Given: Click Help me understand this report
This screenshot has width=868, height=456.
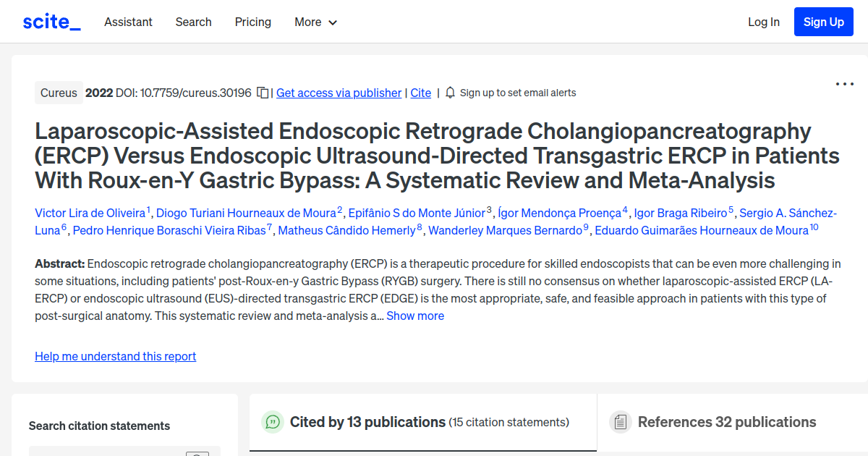Looking at the screenshot, I should click(x=115, y=356).
